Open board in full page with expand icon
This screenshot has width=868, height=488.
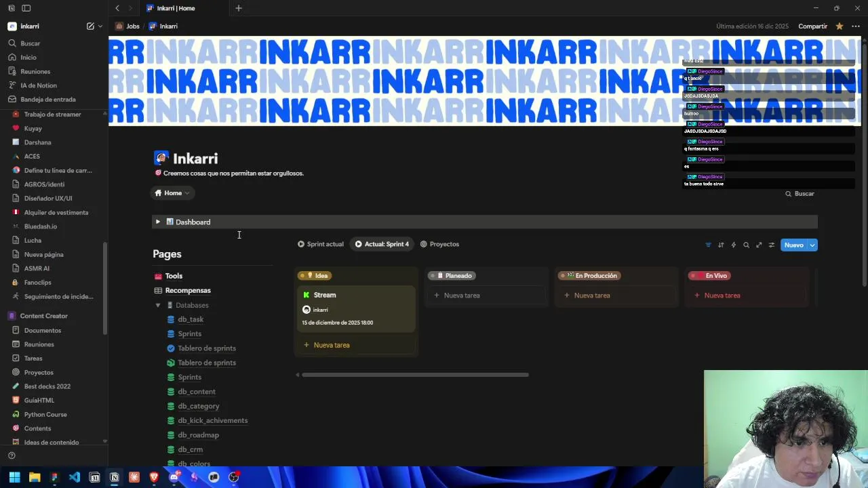(x=759, y=245)
